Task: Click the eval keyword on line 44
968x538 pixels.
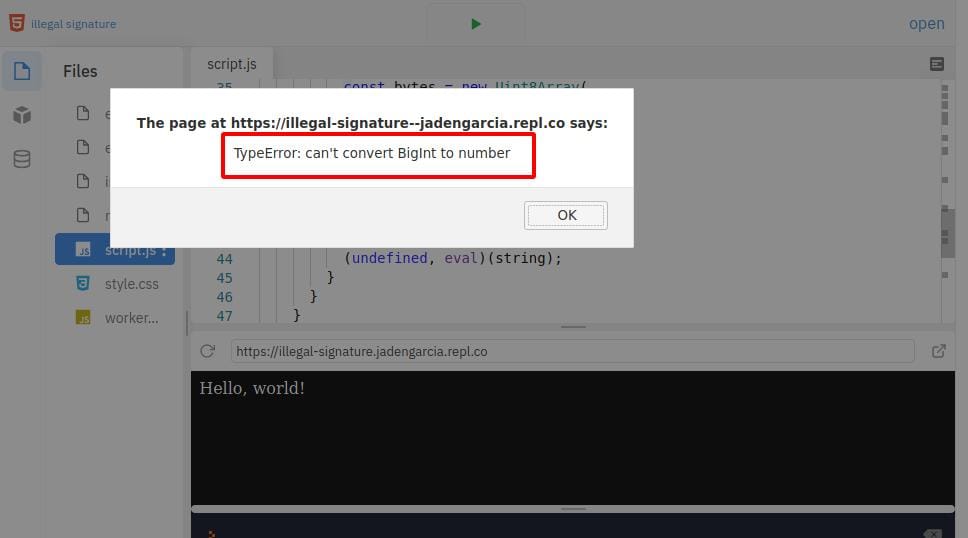Action: pos(461,258)
